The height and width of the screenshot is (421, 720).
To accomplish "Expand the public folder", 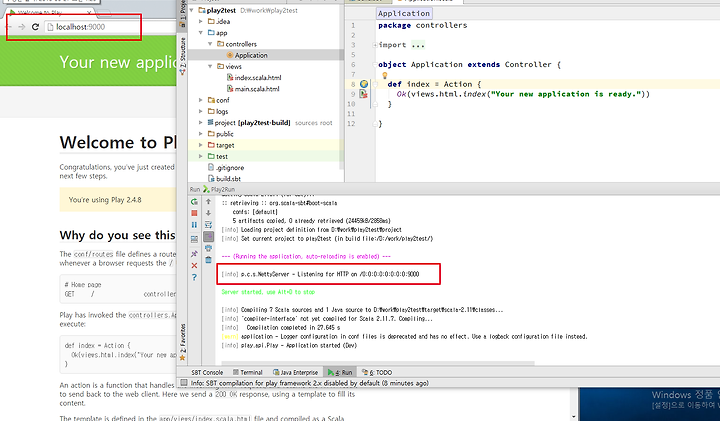I will 201,134.
